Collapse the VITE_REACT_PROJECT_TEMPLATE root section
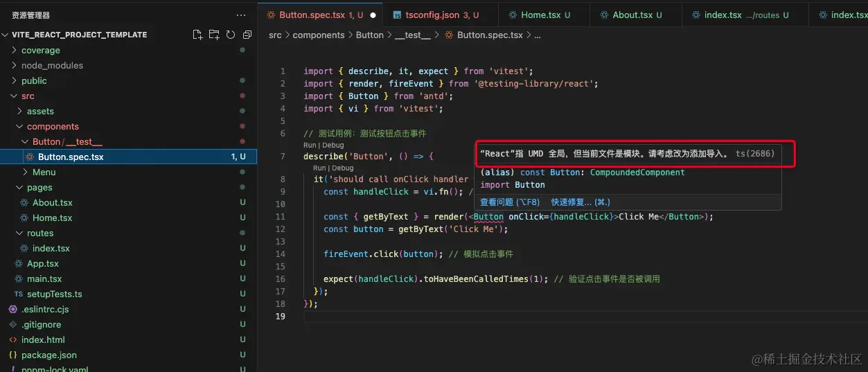868x372 pixels. tap(6, 35)
